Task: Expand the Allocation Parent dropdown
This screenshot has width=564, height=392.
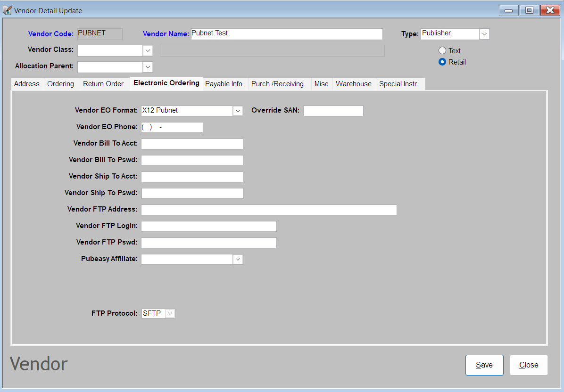Action: (x=148, y=66)
